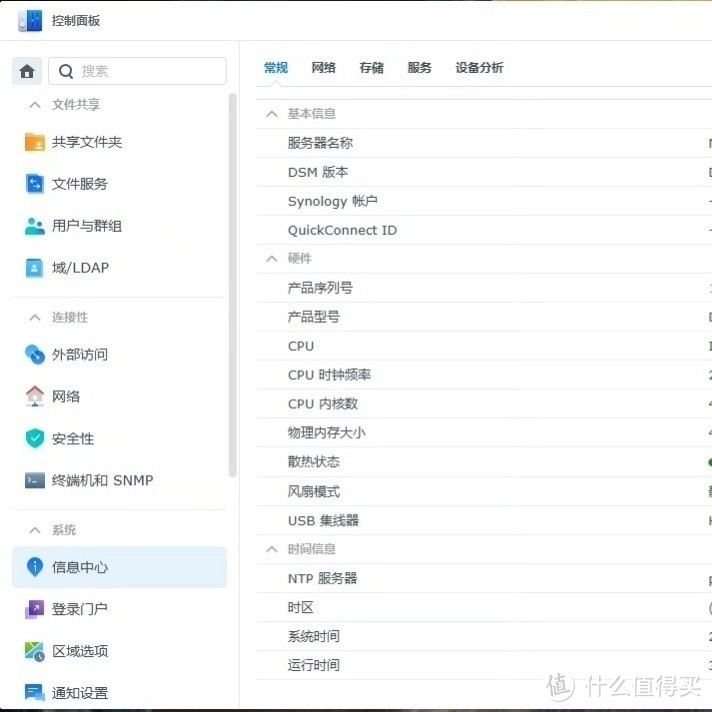Select the NTP 服务器 row
The image size is (712, 712).
pyautogui.click(x=484, y=578)
